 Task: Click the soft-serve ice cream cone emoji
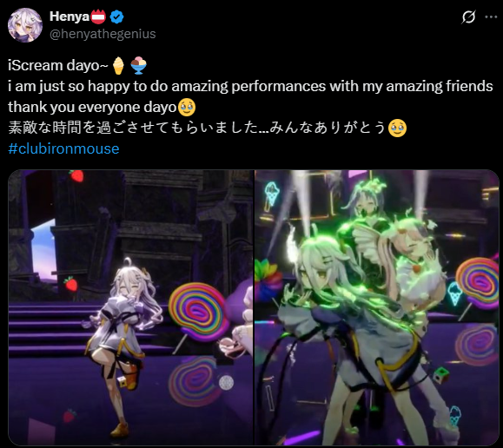point(118,65)
